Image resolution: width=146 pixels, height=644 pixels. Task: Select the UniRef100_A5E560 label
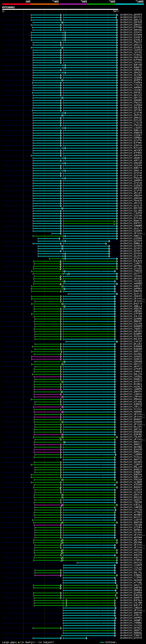pos(131,311)
